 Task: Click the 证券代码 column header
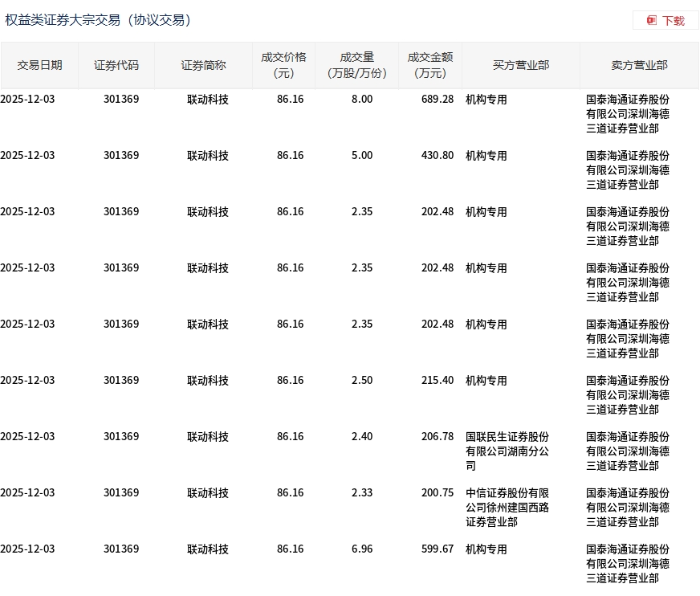coord(116,66)
